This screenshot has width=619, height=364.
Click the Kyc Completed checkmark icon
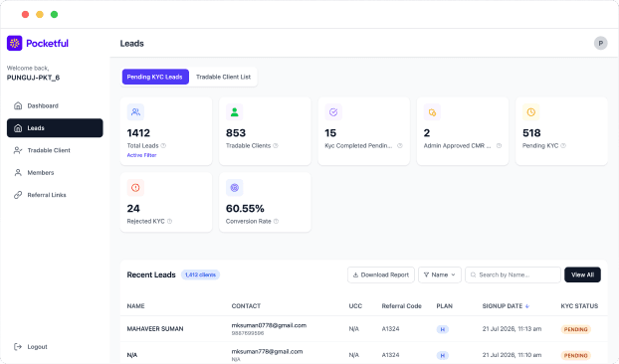tap(333, 112)
